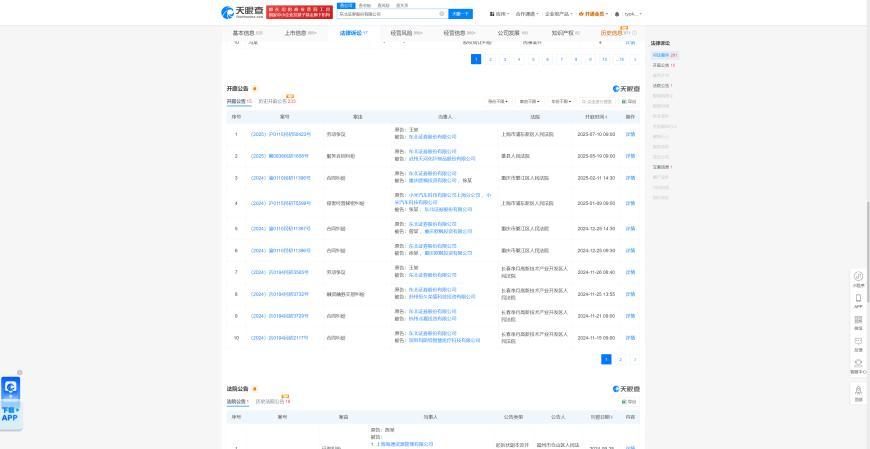This screenshot has width=870, height=449.
Task: Focus the company search input in the header
Action: click(387, 13)
